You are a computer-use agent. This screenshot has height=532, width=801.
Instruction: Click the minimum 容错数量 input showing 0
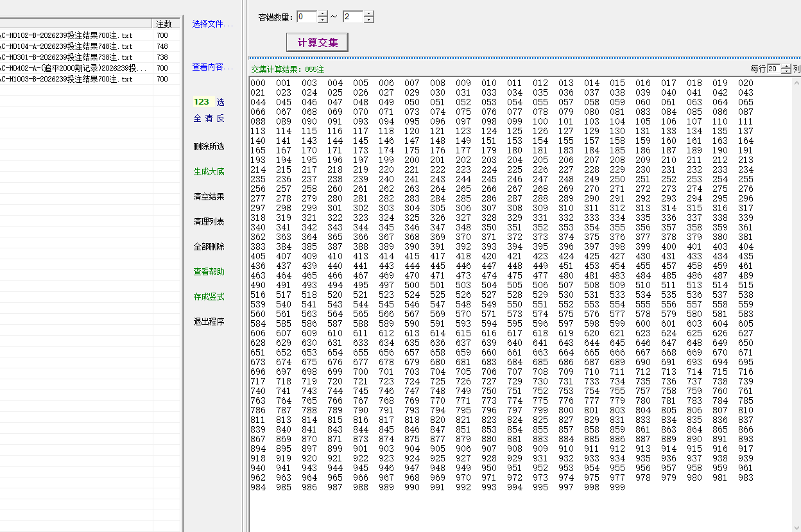click(x=307, y=17)
